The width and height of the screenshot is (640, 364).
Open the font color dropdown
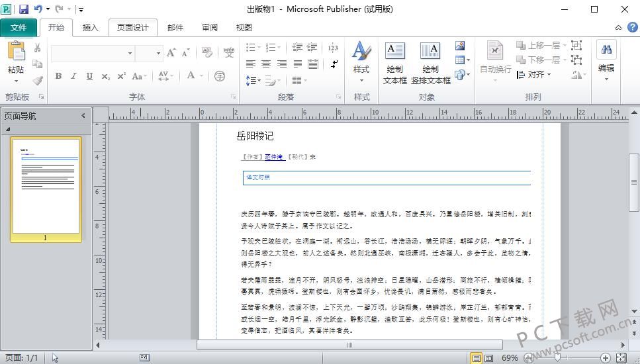click(202, 76)
